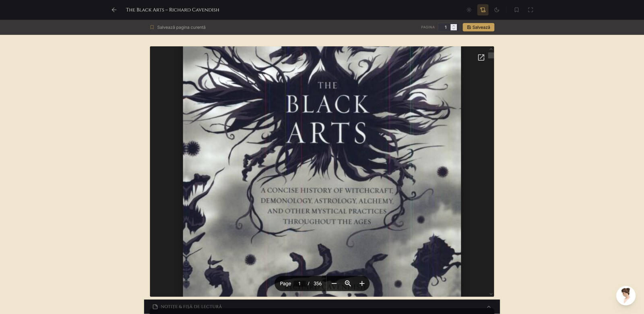Open PDF in new window icon
The width and height of the screenshot is (644, 314).
click(481, 58)
